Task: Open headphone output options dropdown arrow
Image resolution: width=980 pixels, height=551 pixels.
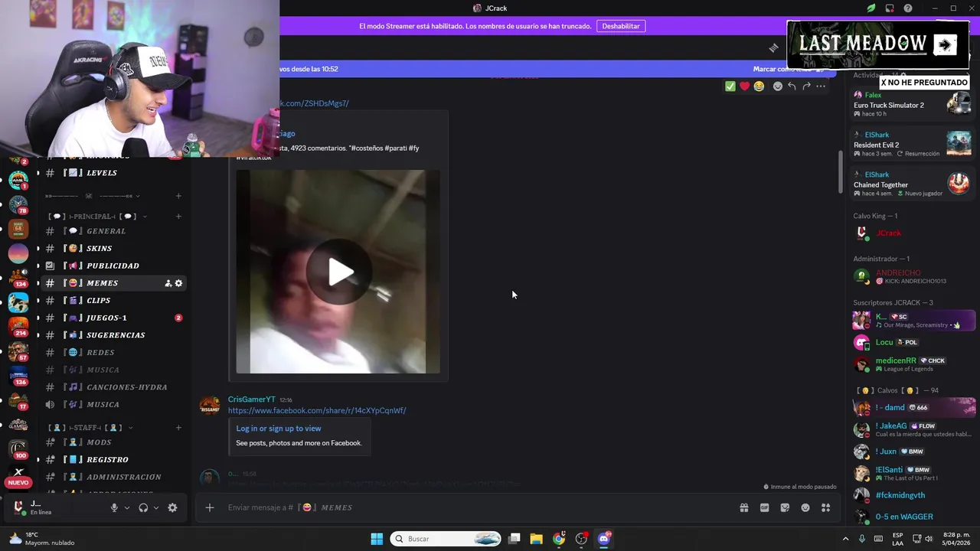Action: coord(156,507)
